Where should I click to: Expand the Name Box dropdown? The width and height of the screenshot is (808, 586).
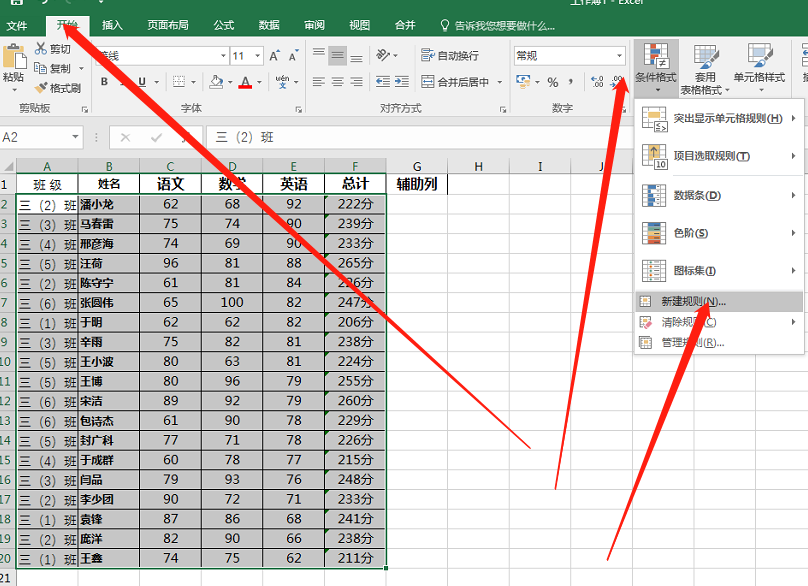(75, 137)
